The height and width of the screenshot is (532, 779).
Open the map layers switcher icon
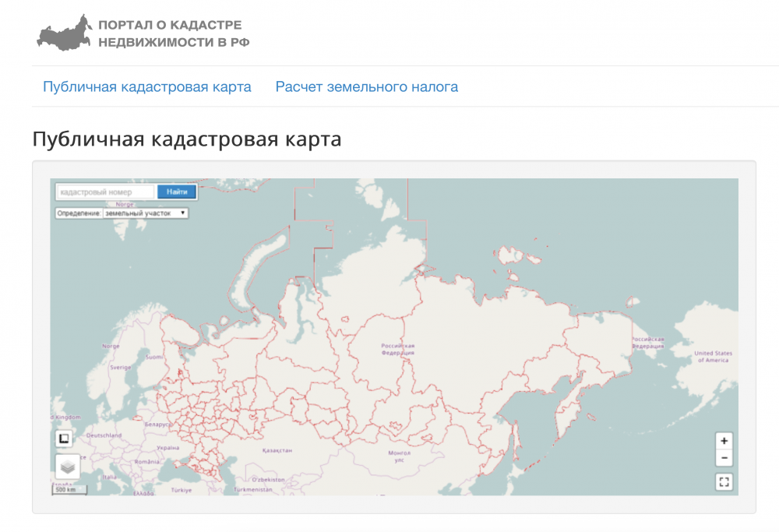click(x=66, y=468)
